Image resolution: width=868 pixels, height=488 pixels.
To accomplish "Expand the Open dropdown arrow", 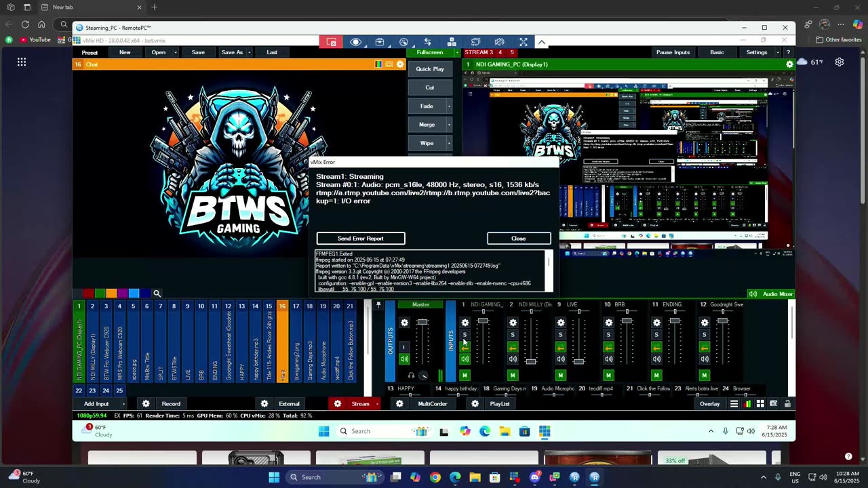I will point(176,52).
